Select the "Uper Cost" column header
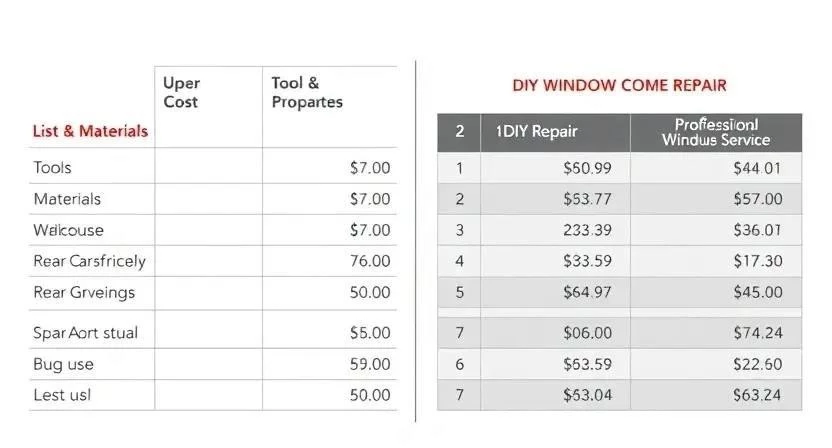 coord(182,93)
